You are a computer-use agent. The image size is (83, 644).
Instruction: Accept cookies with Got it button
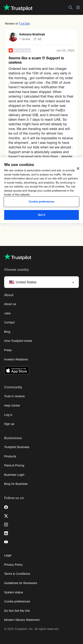[x=41, y=215]
